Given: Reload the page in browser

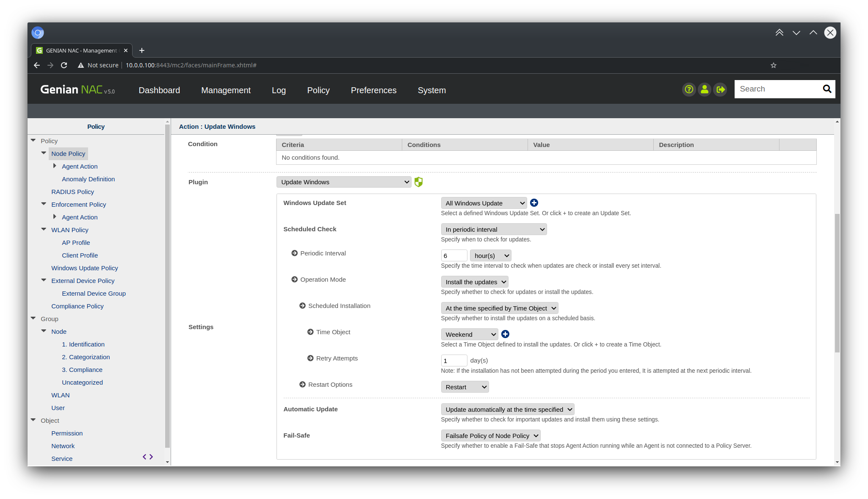Looking at the screenshot, I should (x=64, y=65).
